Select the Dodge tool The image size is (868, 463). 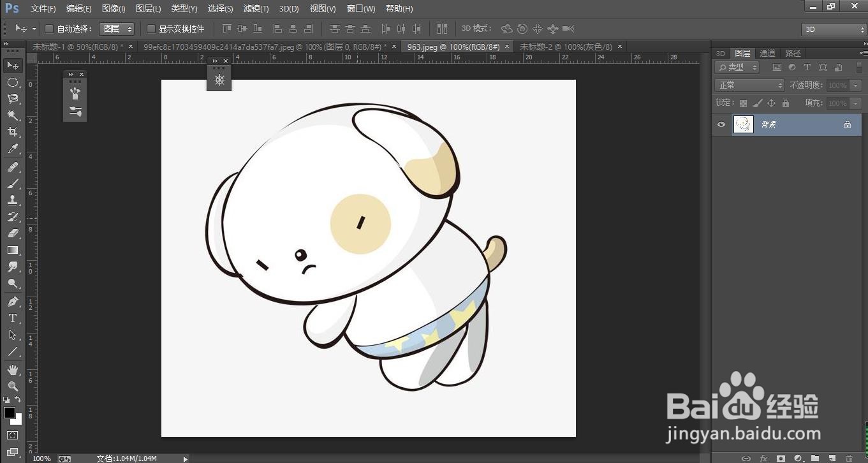[12, 283]
